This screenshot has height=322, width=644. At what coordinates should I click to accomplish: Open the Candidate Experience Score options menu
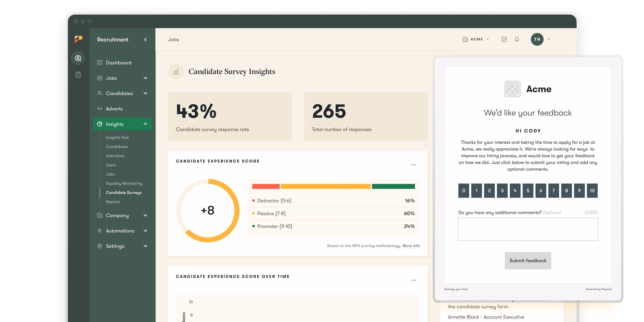coord(414,165)
